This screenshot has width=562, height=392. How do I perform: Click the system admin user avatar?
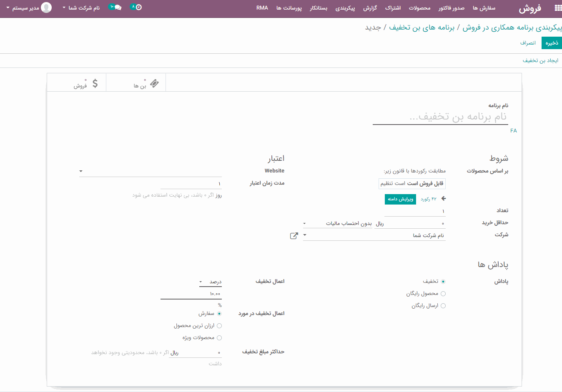47,7
